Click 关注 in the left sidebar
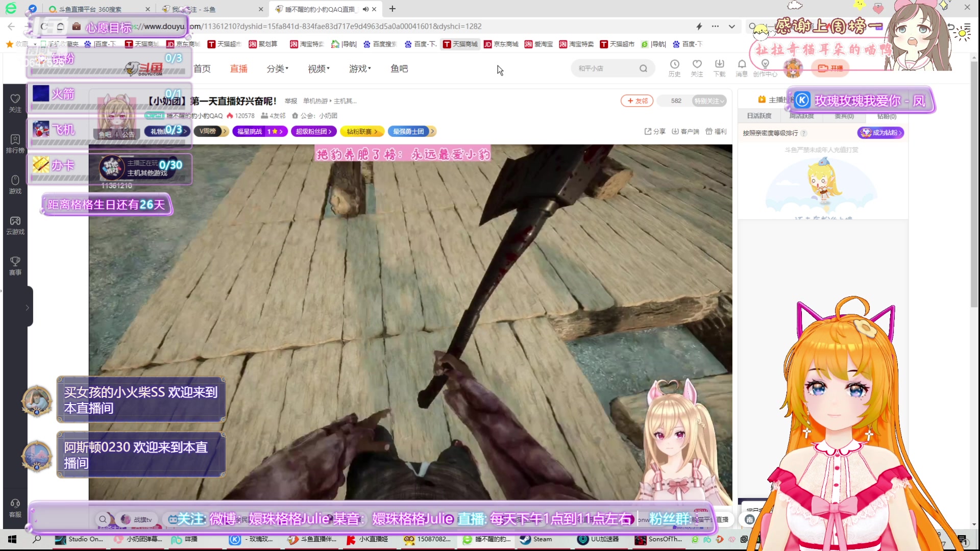The width and height of the screenshot is (980, 551). 15,103
